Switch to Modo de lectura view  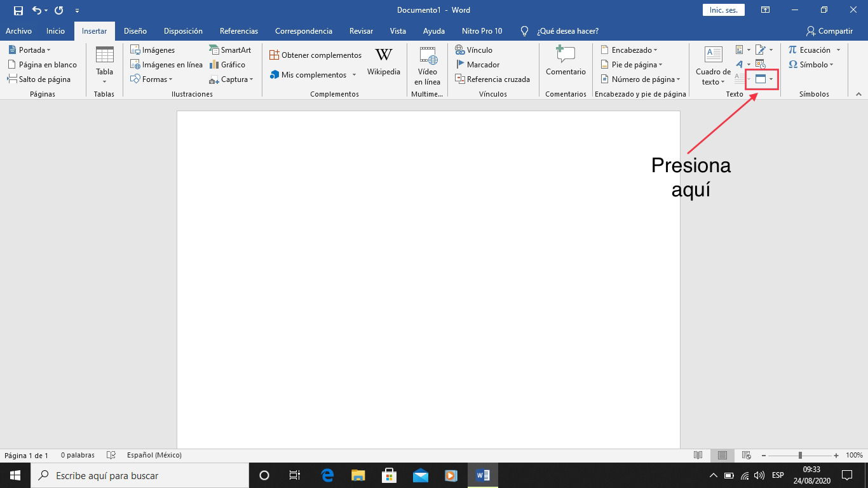click(x=698, y=455)
